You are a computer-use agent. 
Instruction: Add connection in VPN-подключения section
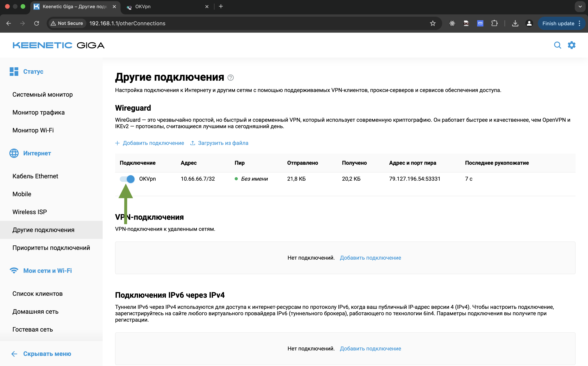point(370,258)
